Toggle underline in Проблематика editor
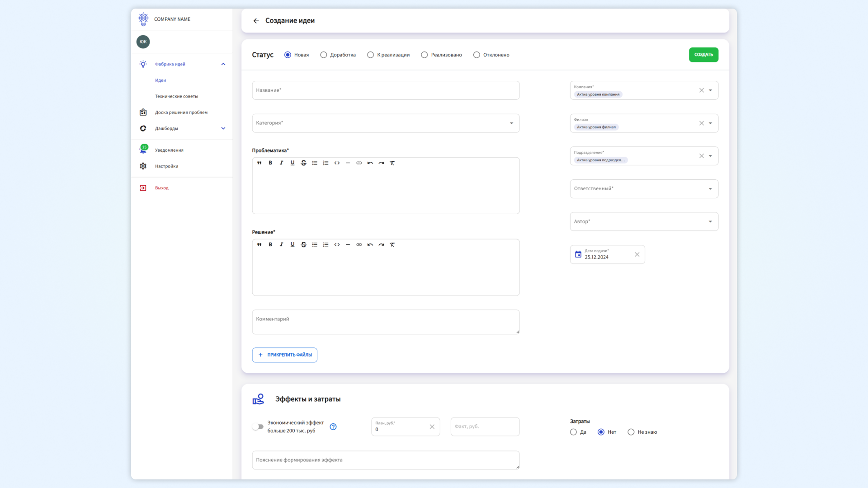 pyautogui.click(x=292, y=163)
